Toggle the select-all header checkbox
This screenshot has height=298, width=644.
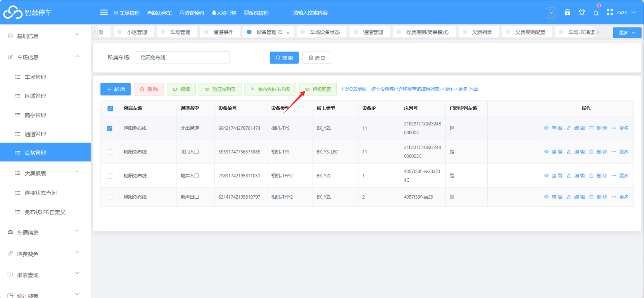[110, 108]
